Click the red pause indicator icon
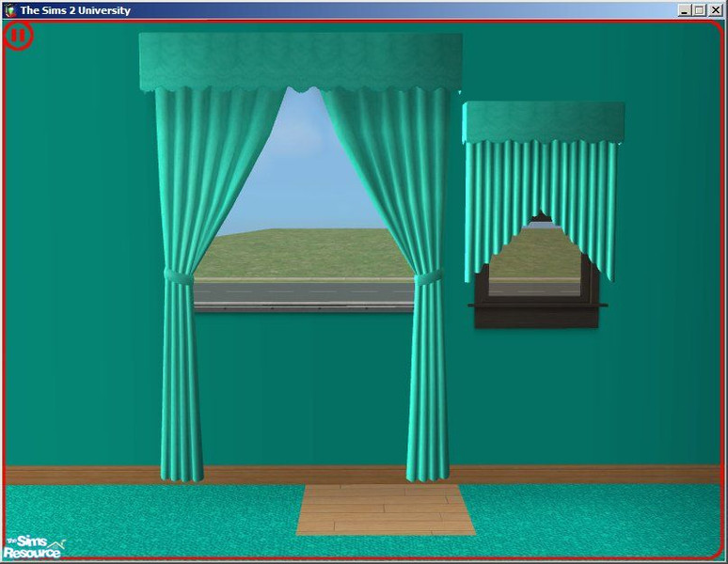 tap(19, 37)
